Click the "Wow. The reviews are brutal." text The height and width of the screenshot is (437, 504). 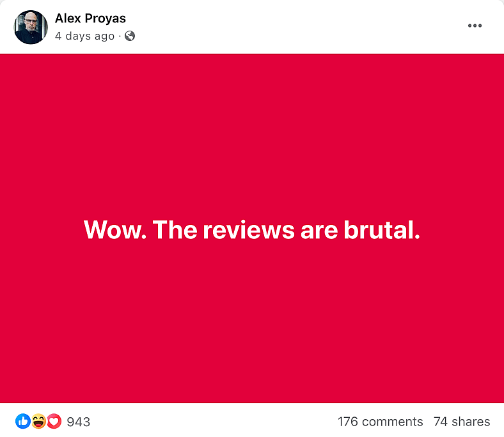(252, 230)
